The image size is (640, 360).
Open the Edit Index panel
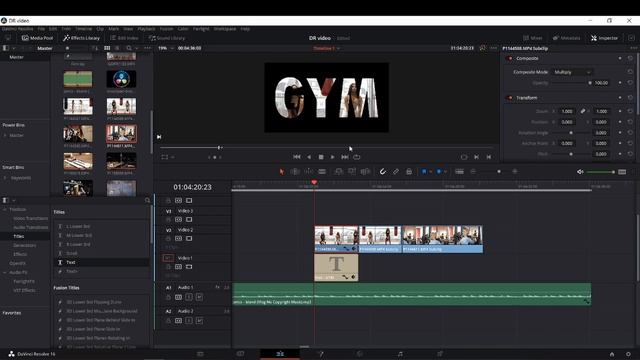click(x=124, y=38)
